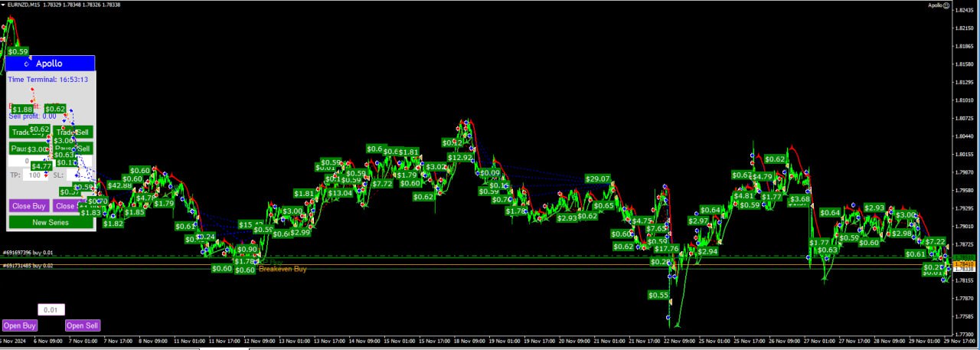Image resolution: width=980 pixels, height=350 pixels.
Task: Select the $12.92 profit label
Action: pos(460,158)
